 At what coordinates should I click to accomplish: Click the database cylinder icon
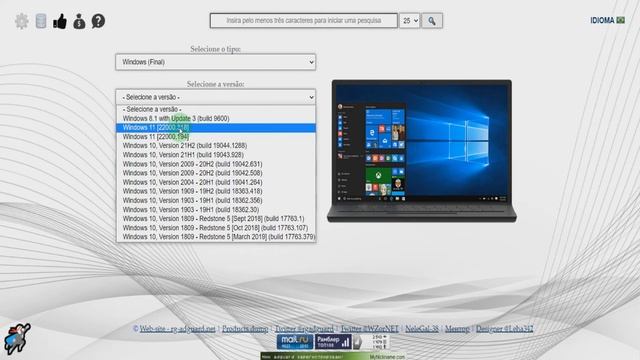(41, 21)
